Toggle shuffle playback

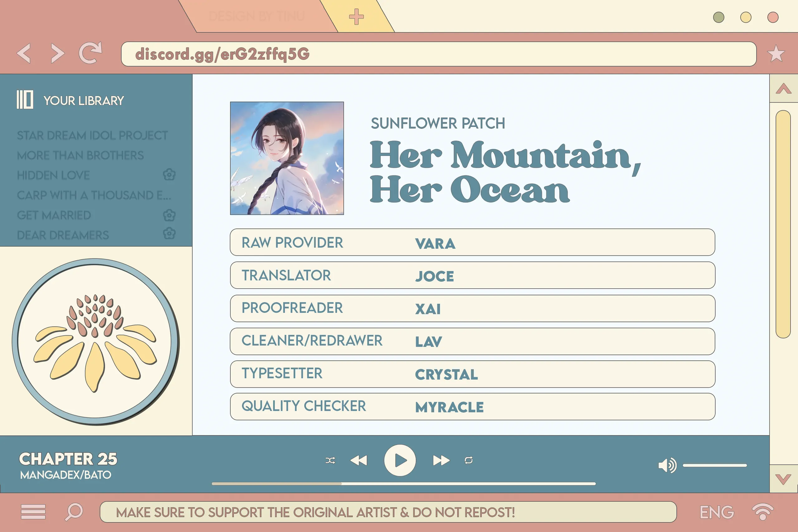(330, 460)
